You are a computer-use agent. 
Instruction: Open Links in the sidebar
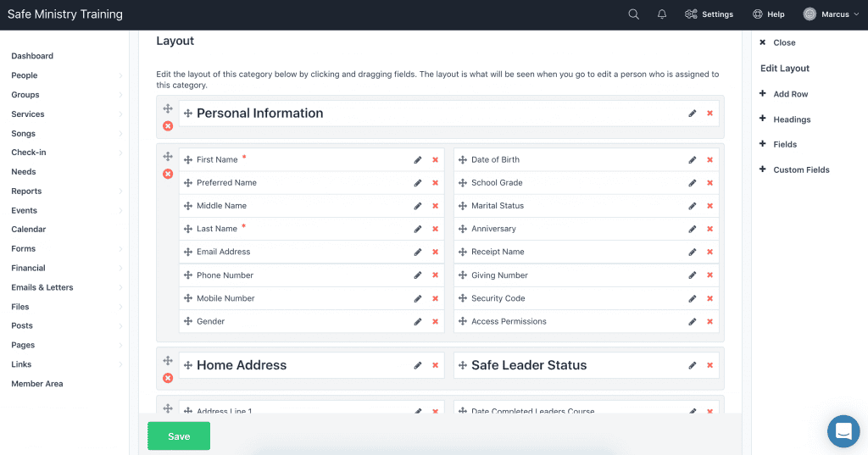[21, 364]
